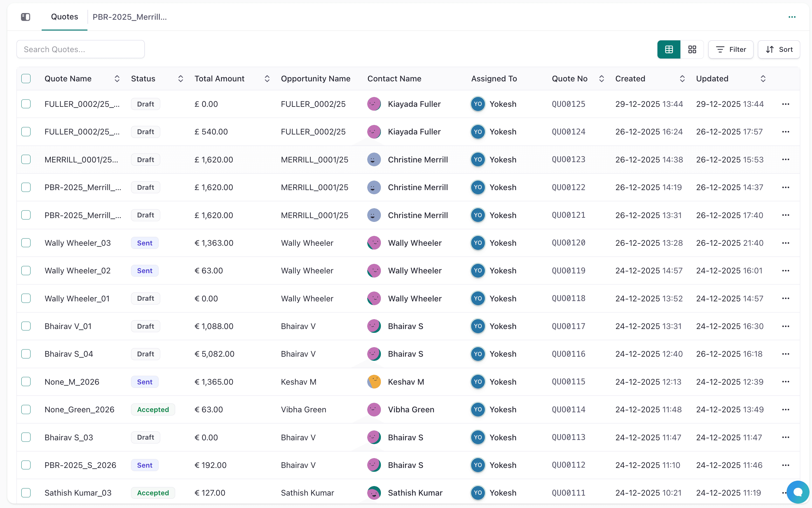Viewport: 812px width, 508px height.
Task: Select the Quotes tab
Action: (x=65, y=17)
